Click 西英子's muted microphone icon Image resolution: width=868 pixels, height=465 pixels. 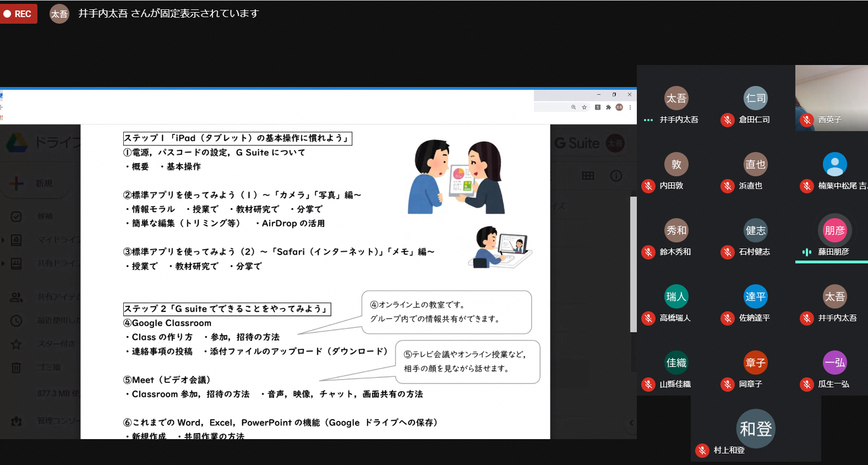pyautogui.click(x=807, y=120)
